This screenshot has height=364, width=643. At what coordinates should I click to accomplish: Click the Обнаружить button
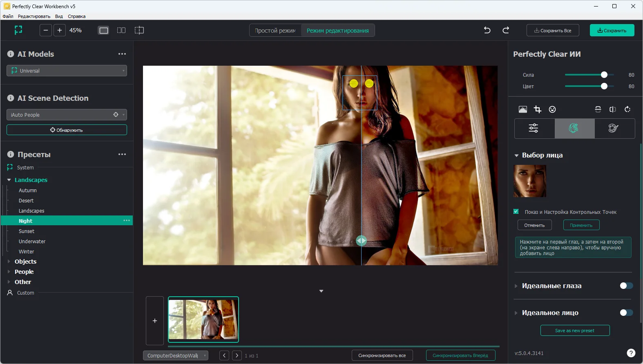(67, 130)
